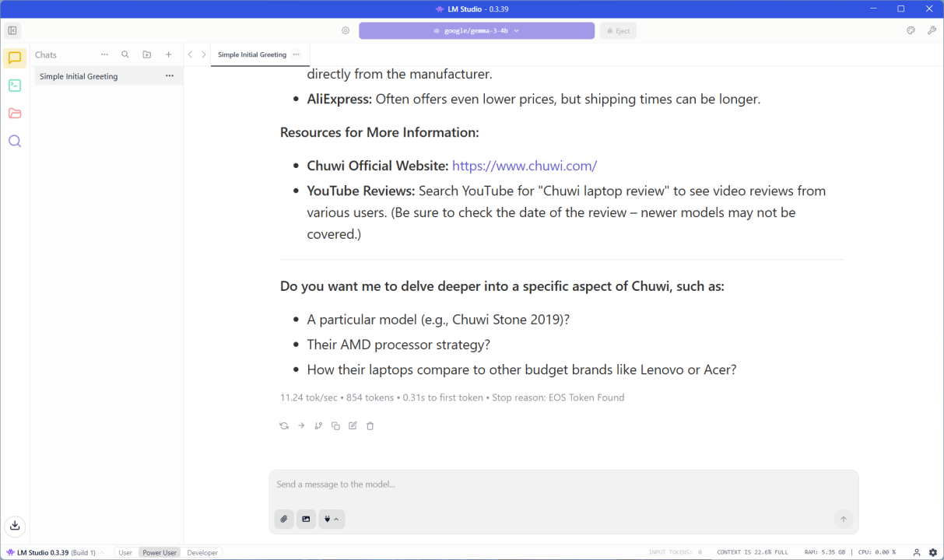Delete the message with trash icon
Image resolution: width=944 pixels, height=560 pixels.
pos(370,425)
